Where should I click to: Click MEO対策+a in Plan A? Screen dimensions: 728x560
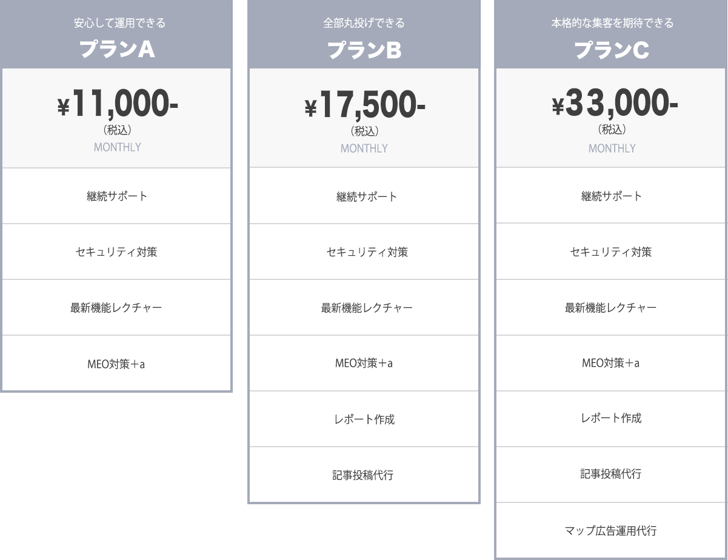coord(117,364)
